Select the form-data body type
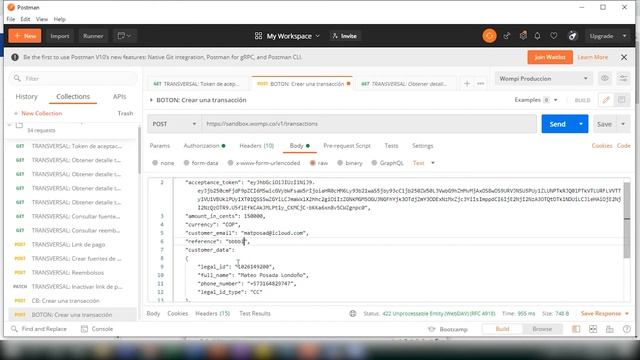Viewport: 640px width, 360px height. click(x=187, y=163)
